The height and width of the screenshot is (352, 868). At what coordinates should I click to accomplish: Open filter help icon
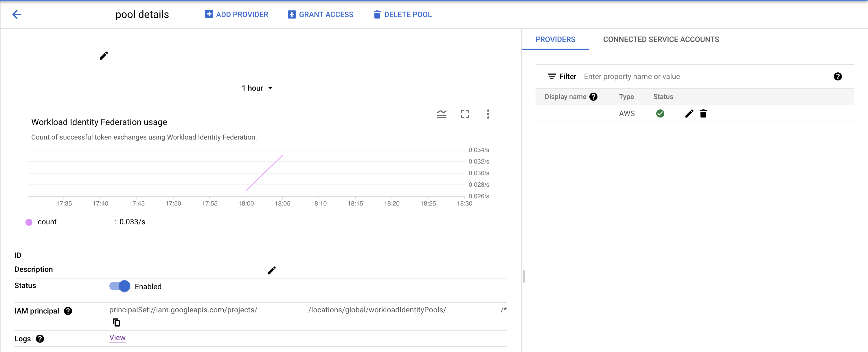coord(837,76)
